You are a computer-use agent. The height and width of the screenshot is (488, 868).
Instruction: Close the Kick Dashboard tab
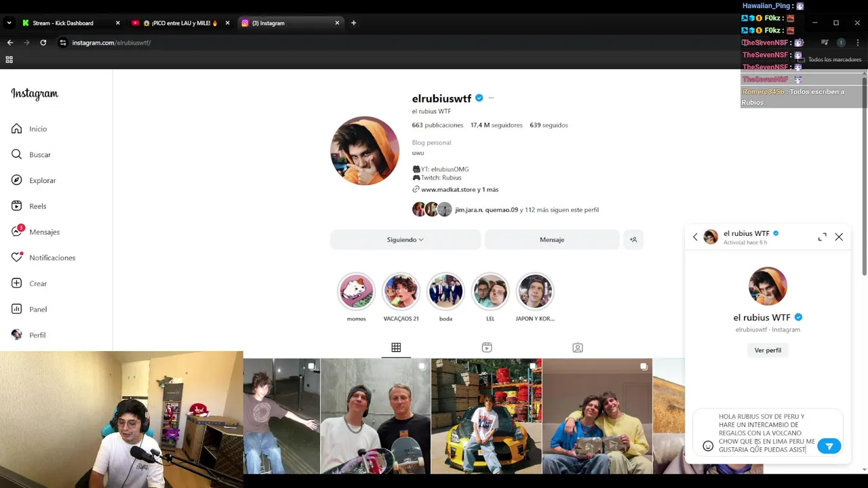117,23
